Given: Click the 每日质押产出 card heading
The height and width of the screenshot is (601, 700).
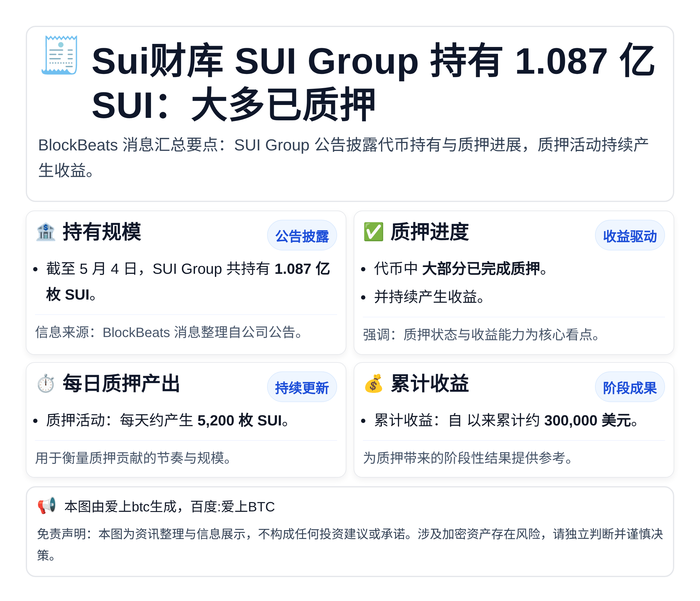Looking at the screenshot, I should click(x=121, y=383).
